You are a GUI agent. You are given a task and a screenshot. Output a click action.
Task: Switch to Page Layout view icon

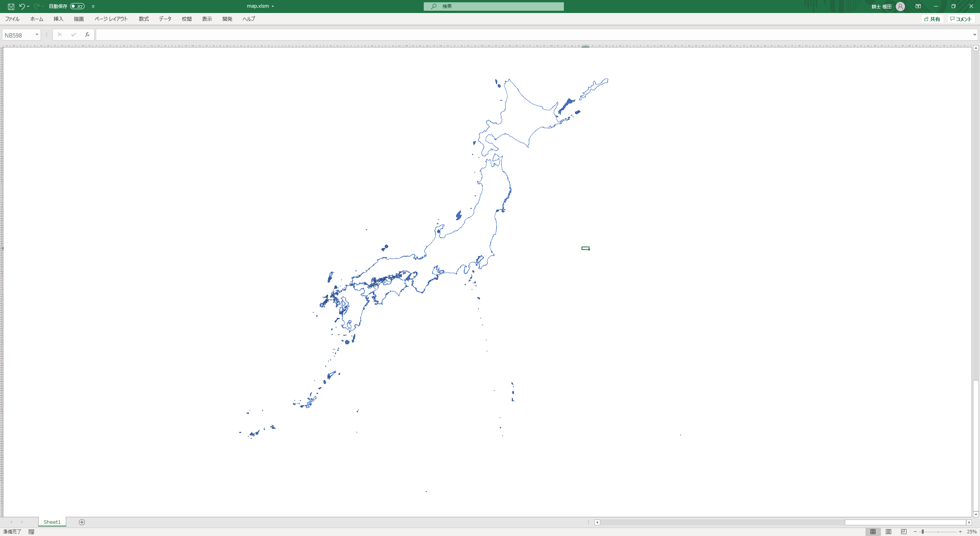888,531
